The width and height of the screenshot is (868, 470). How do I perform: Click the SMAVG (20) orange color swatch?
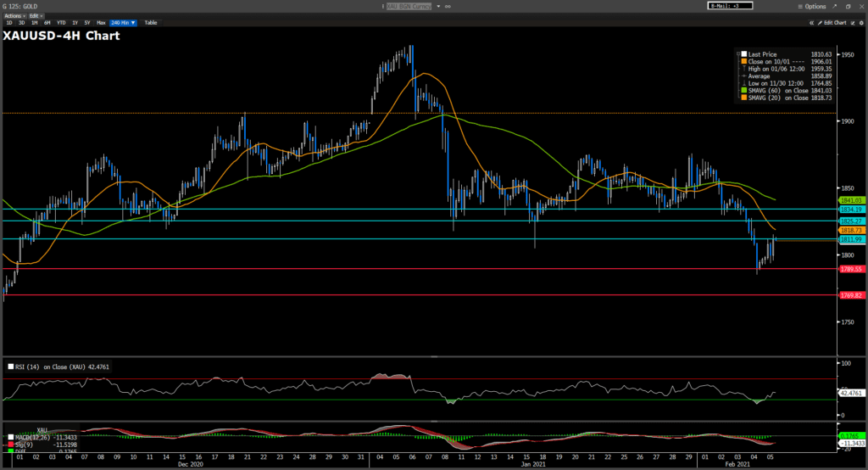744,98
